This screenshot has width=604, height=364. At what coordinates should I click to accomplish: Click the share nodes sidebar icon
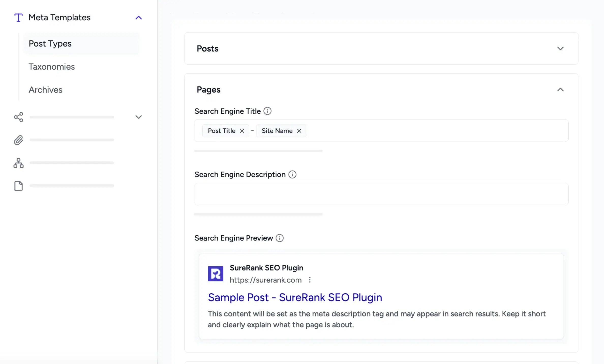click(x=19, y=117)
